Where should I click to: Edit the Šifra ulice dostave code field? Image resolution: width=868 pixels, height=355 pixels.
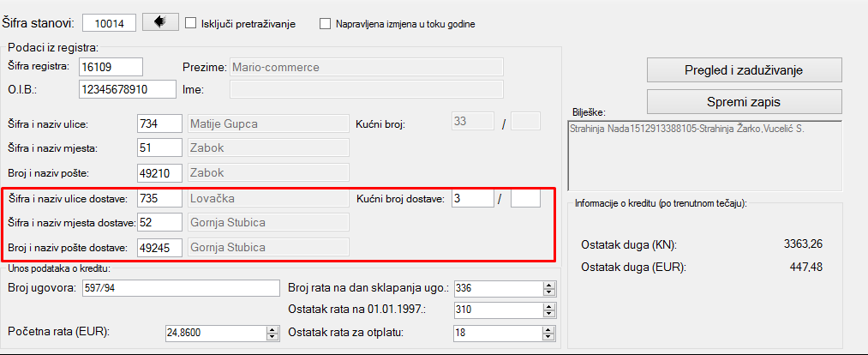click(x=159, y=199)
